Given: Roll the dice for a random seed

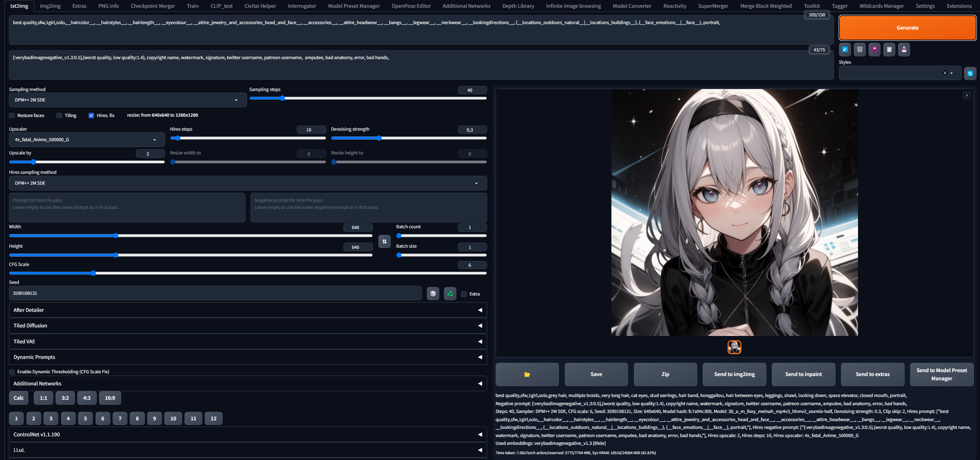Looking at the screenshot, I should pos(433,294).
